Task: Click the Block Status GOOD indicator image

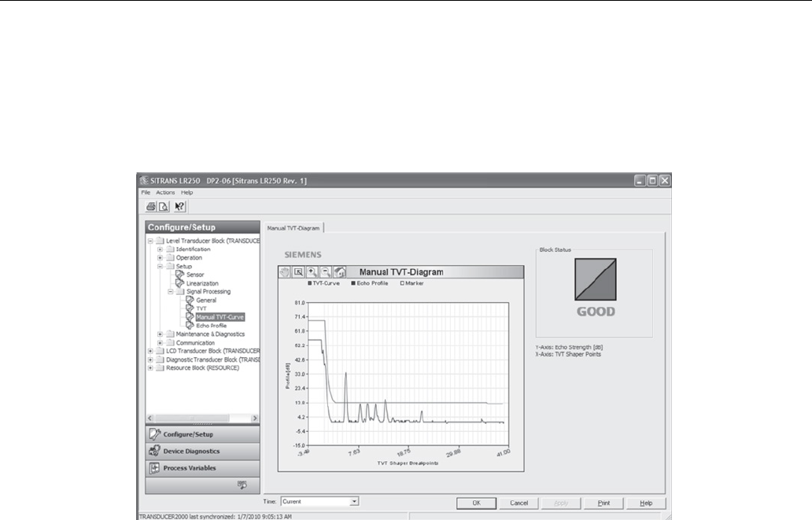Action: tap(596, 279)
